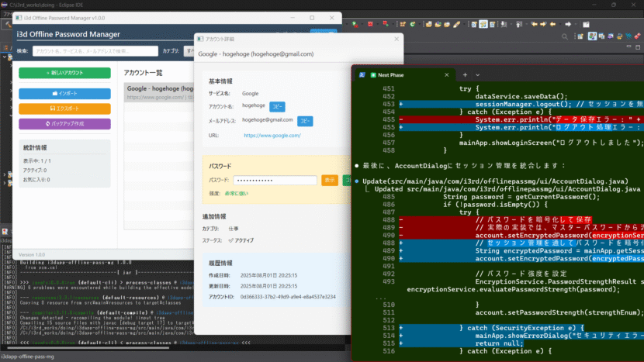Click the pencil marker icon in Eclipse toolbar
644x362 pixels.
click(456, 25)
